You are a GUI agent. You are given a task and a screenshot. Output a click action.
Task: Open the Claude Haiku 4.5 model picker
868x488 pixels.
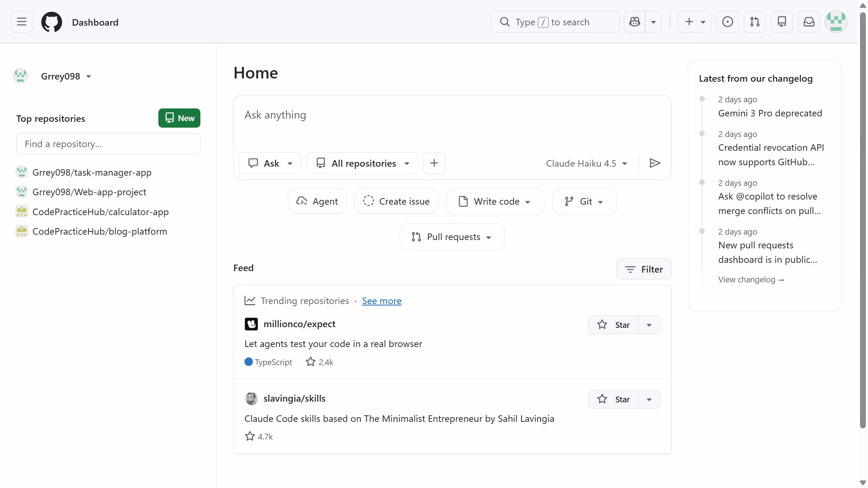tap(586, 163)
